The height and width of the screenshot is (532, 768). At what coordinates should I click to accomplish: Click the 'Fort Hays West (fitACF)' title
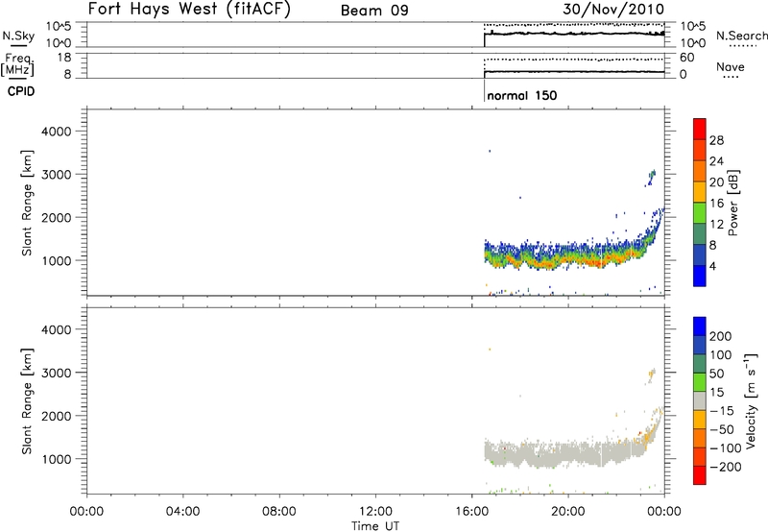[x=189, y=9]
